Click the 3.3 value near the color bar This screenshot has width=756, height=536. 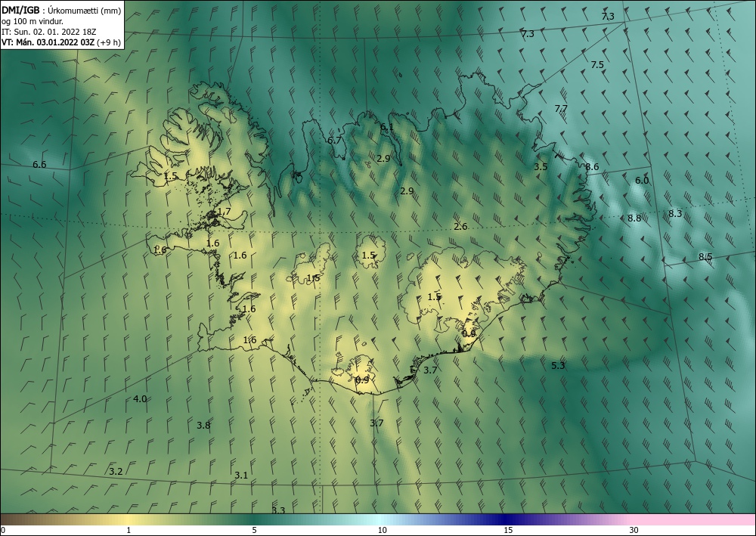tap(278, 511)
